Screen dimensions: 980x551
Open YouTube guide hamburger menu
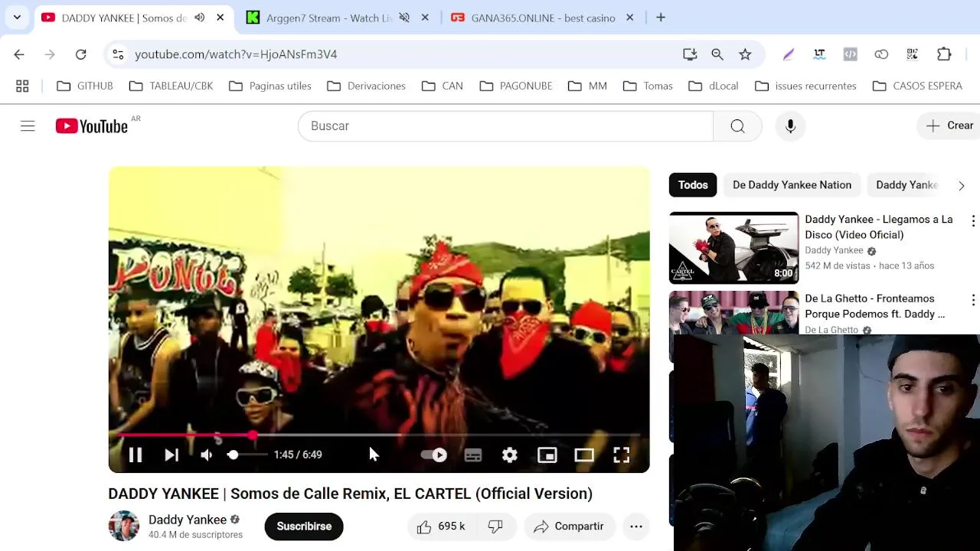(x=28, y=126)
